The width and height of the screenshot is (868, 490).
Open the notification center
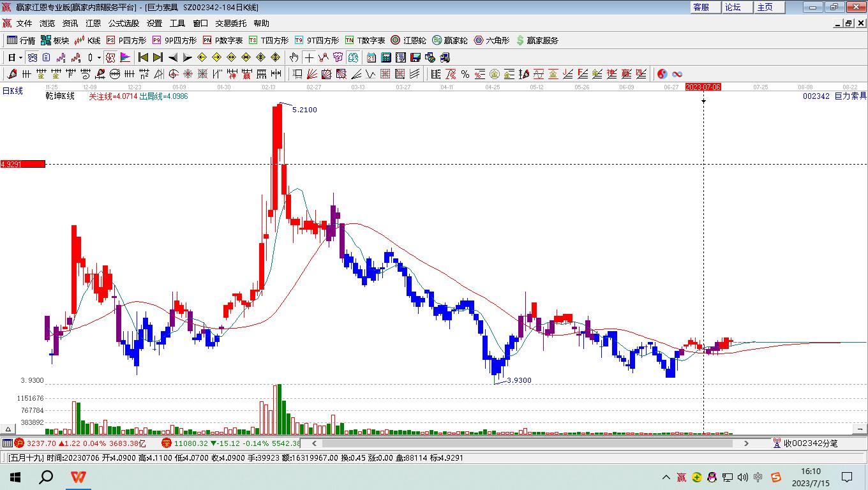[847, 477]
